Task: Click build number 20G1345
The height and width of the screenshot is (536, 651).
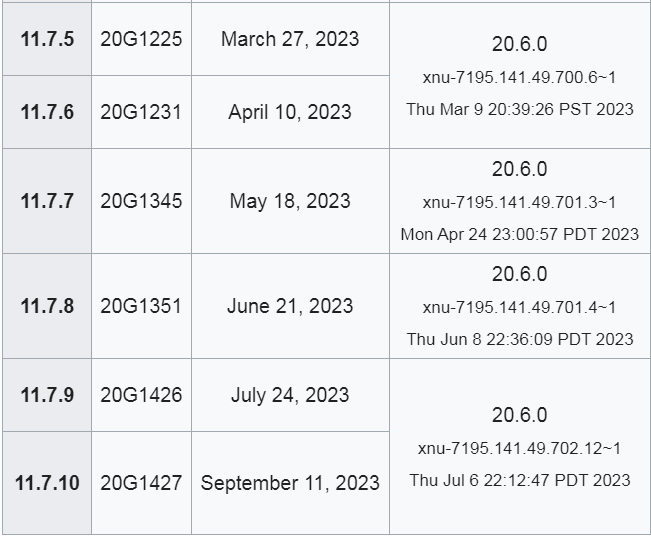Action: 141,201
